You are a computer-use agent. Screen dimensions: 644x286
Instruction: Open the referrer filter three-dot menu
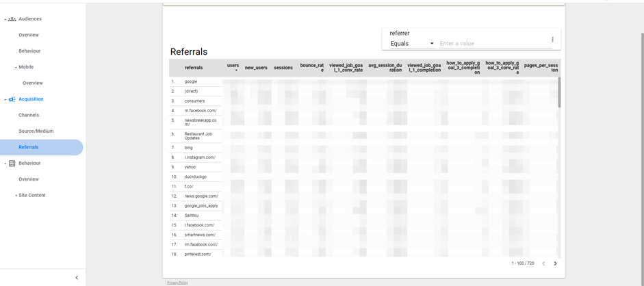(552, 40)
